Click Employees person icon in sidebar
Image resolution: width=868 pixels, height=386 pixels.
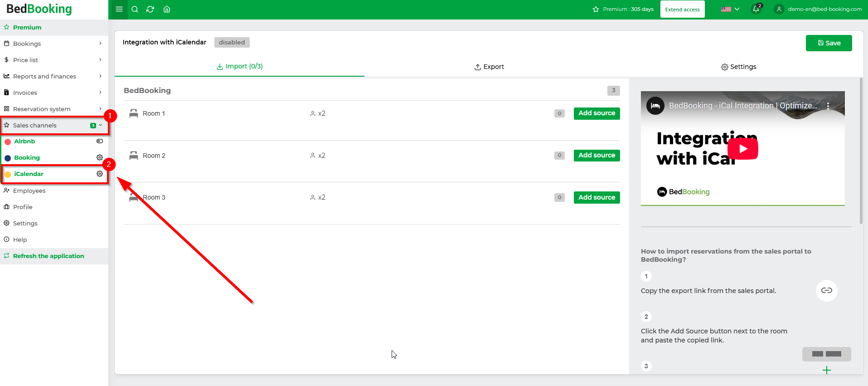[x=6, y=191]
